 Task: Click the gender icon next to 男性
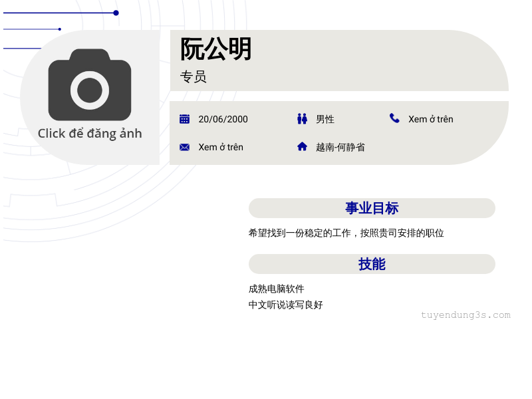pos(302,119)
